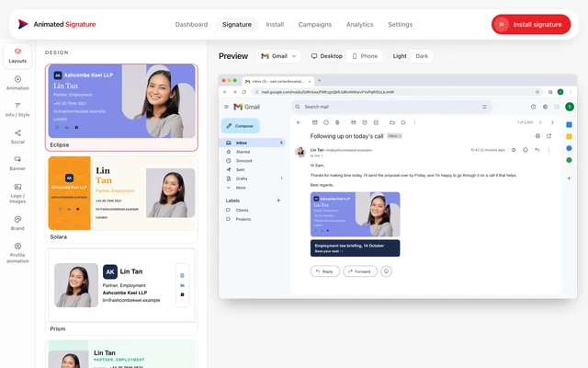The image size is (588, 368).
Task: Expand the 'to me' recipient details
Action: [317, 155]
